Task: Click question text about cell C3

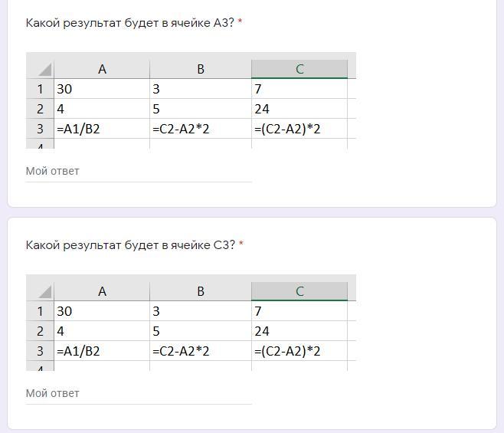Action: (x=129, y=245)
